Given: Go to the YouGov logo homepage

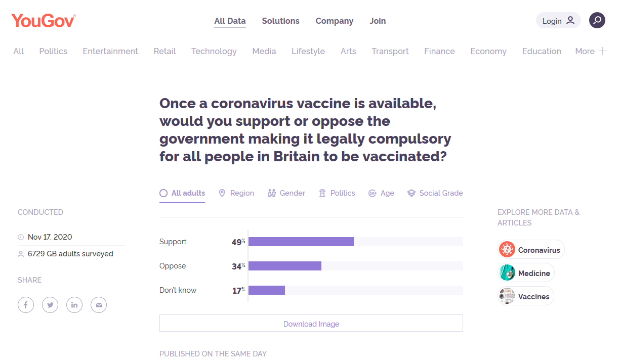Looking at the screenshot, I should click(x=44, y=21).
